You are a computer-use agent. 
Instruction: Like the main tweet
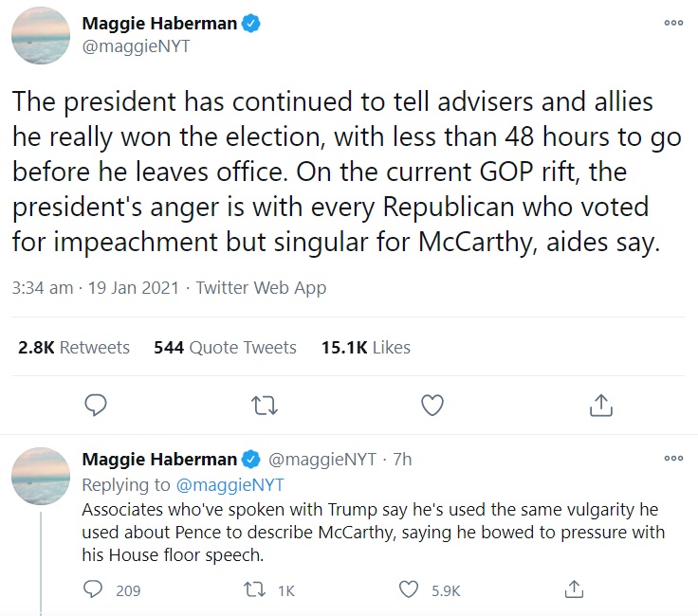coord(432,406)
